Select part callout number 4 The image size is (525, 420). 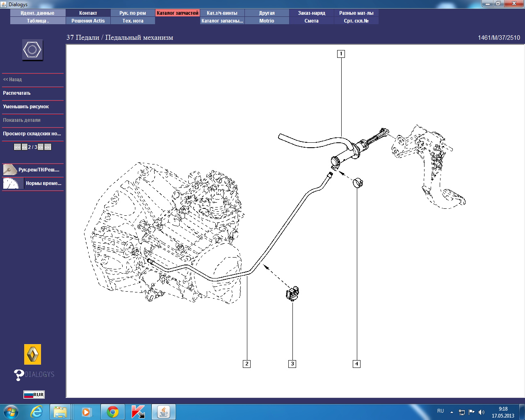click(x=356, y=364)
